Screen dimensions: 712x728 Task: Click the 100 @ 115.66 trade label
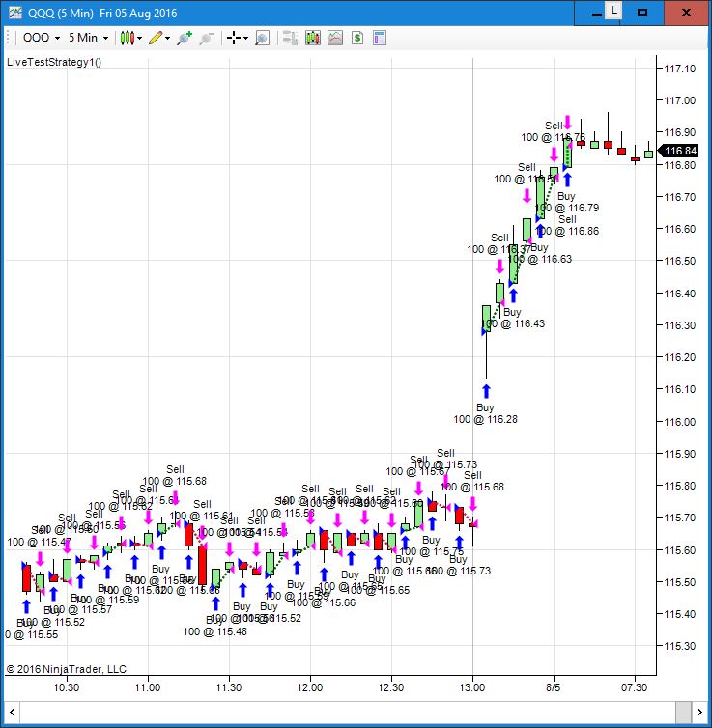324,602
